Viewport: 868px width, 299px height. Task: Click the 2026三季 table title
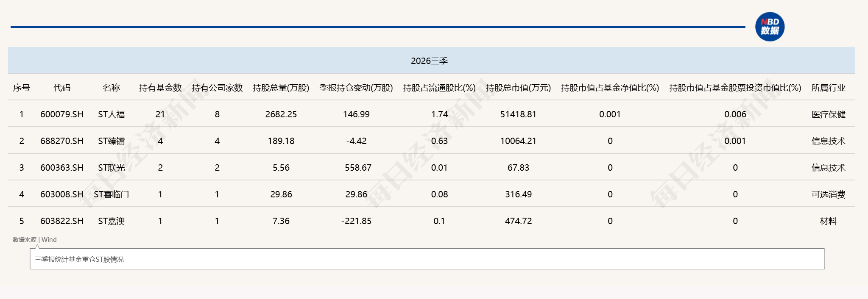pos(429,61)
